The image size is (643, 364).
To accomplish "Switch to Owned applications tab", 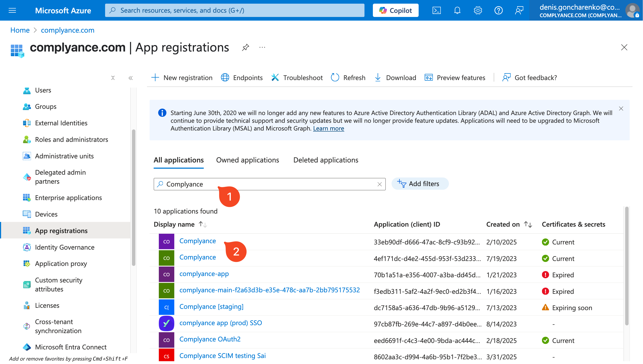I will click(248, 160).
